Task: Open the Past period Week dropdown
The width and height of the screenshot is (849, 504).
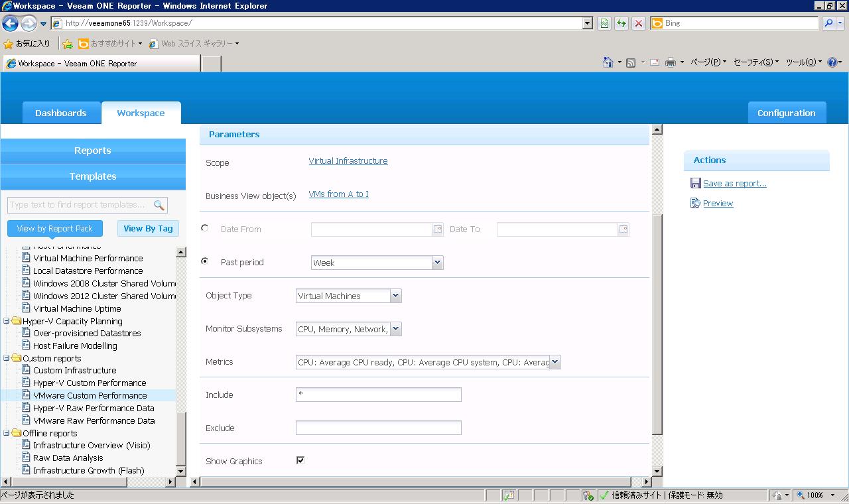Action: point(437,263)
